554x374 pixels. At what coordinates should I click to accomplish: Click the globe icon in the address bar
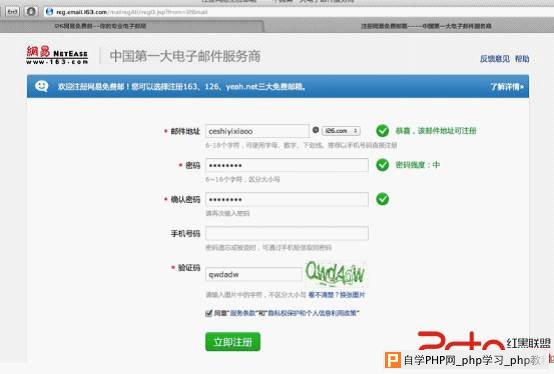(49, 12)
